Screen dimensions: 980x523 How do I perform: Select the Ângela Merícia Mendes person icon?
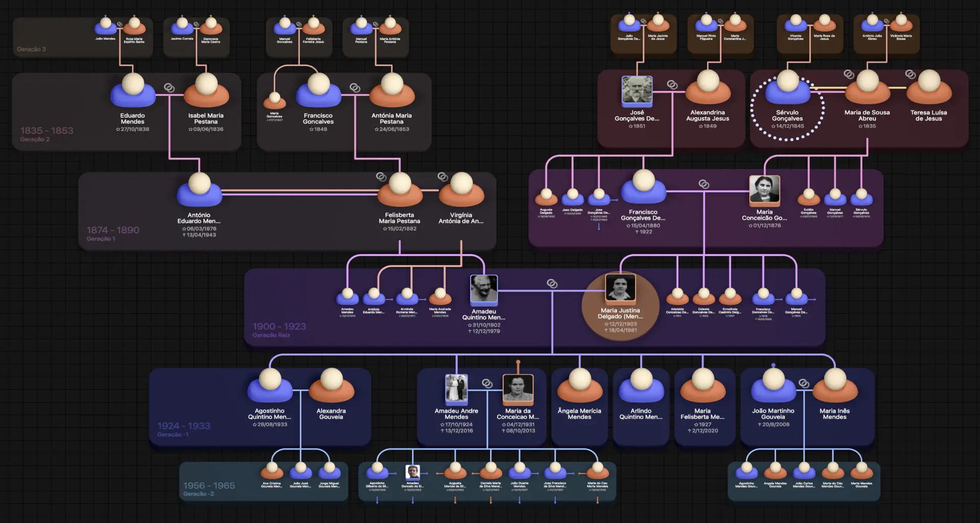tap(579, 386)
